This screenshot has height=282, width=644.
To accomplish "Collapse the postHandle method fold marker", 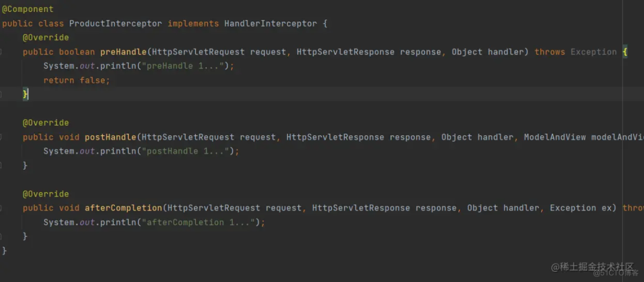I will [x=2, y=137].
